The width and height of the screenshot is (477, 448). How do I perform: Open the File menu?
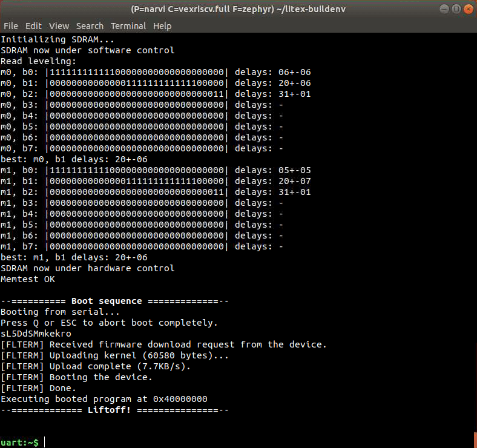click(10, 26)
